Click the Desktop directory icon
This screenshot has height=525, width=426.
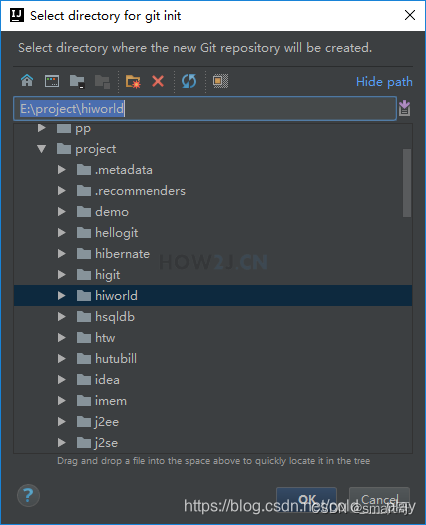tap(52, 81)
